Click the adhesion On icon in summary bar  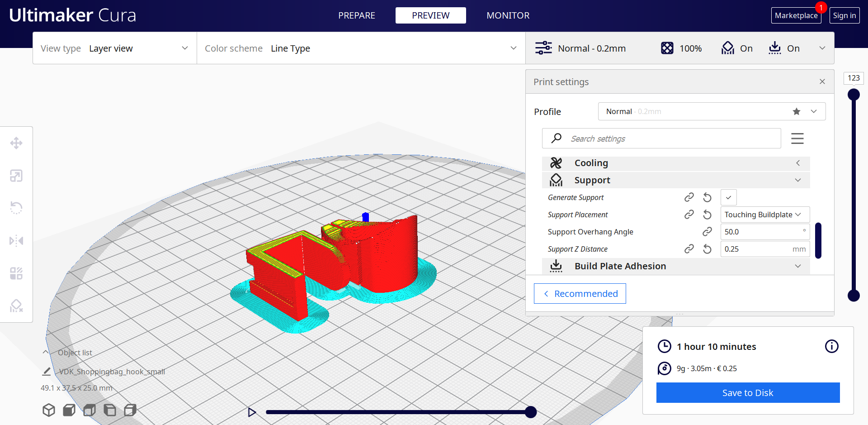point(775,48)
